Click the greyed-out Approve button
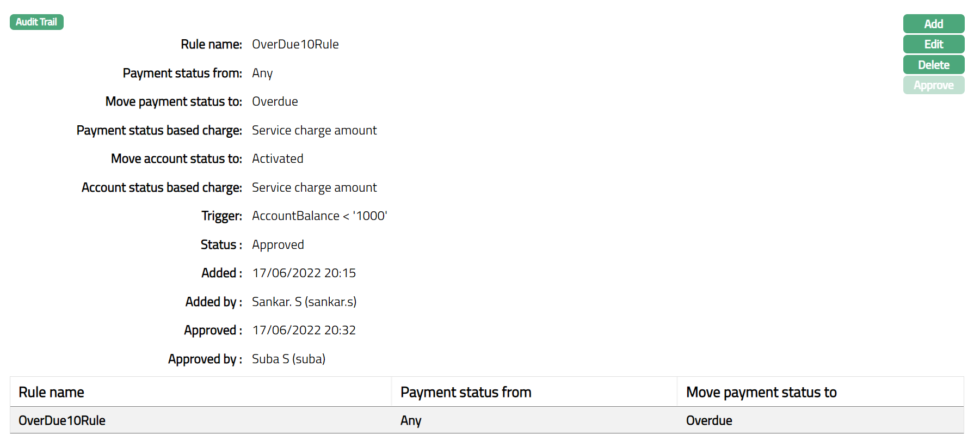 point(933,85)
